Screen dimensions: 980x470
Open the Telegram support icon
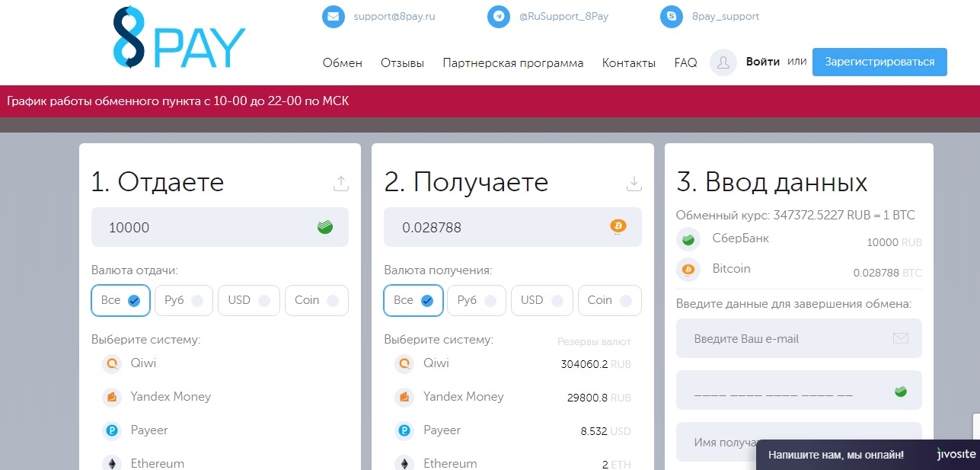coord(499,17)
